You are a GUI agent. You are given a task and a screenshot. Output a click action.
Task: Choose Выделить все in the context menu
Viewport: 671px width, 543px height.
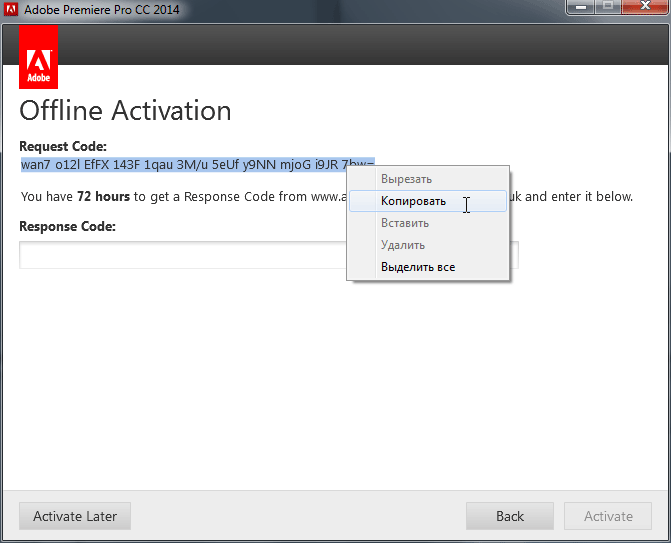coord(428,267)
